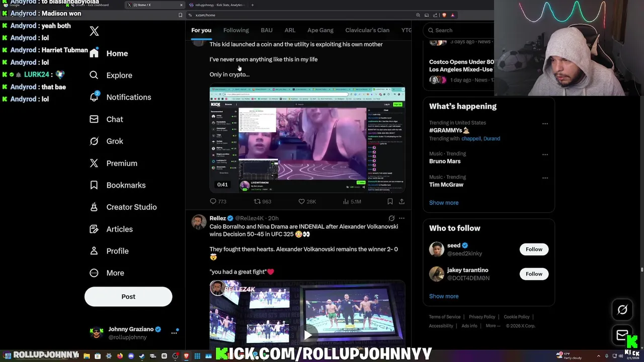The width and height of the screenshot is (644, 362).
Task: Open the Johnny Graziano account menu dots
Action: [x=174, y=332]
